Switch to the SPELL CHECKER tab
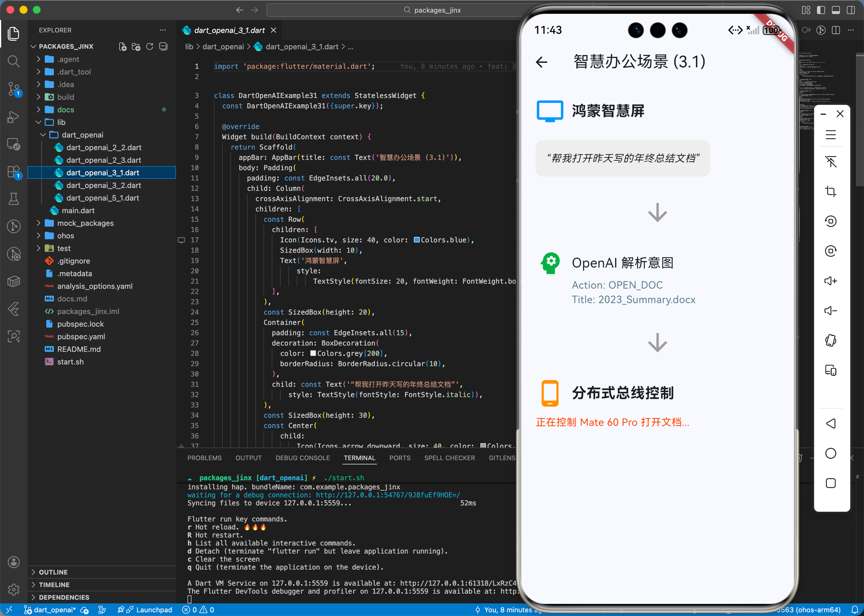 pyautogui.click(x=449, y=458)
